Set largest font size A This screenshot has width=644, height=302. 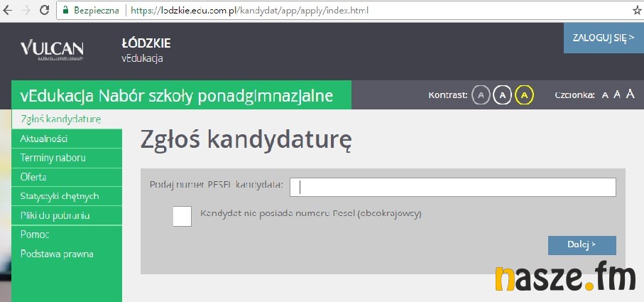[630, 94]
